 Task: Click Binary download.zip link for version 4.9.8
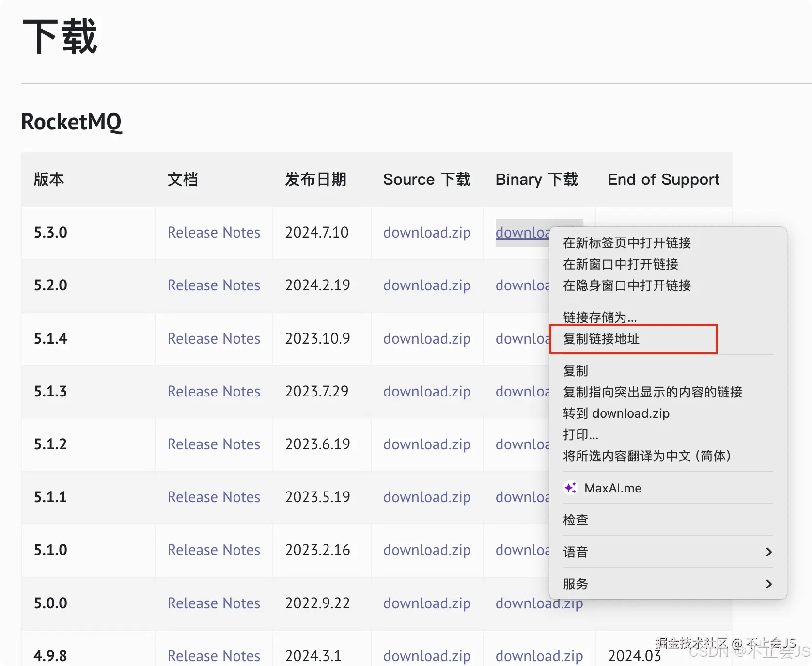tap(539, 656)
